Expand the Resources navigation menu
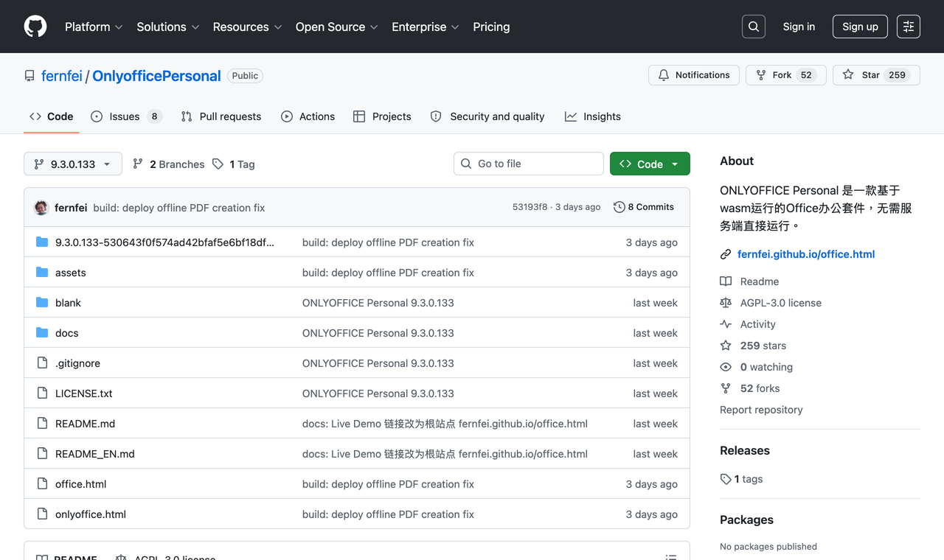The width and height of the screenshot is (944, 560). (x=247, y=27)
